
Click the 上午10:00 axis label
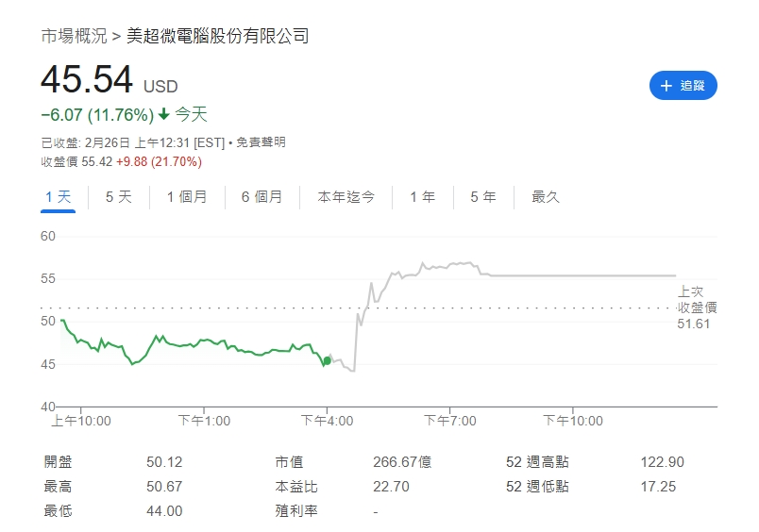pyautogui.click(x=81, y=421)
